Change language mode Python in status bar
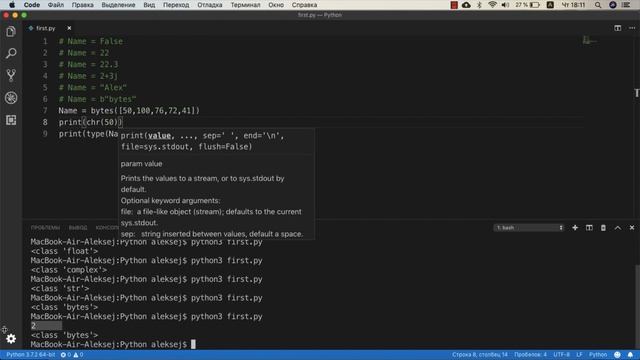 tap(598, 355)
